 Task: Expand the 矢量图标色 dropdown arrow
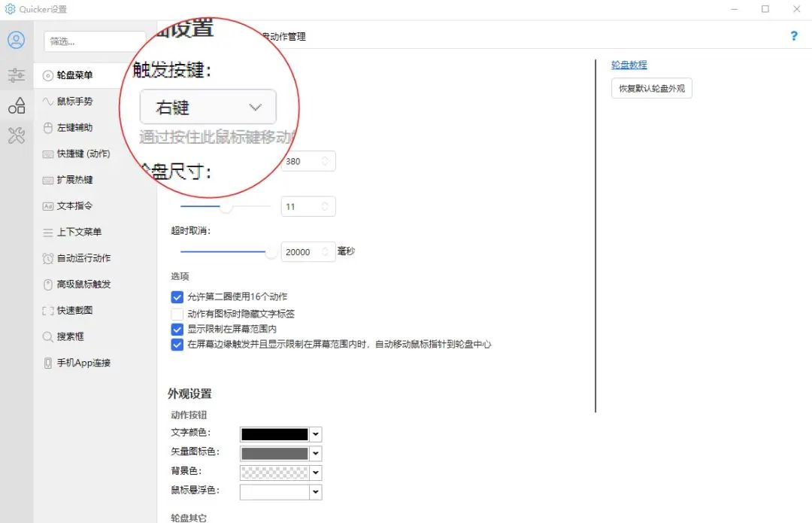point(316,453)
